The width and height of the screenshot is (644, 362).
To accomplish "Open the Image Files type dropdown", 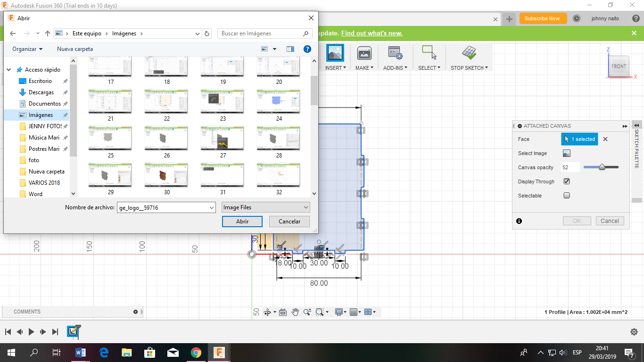I will click(265, 207).
